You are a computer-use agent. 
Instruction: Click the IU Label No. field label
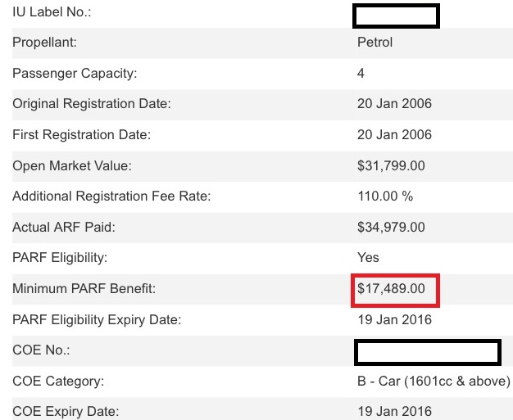52,11
